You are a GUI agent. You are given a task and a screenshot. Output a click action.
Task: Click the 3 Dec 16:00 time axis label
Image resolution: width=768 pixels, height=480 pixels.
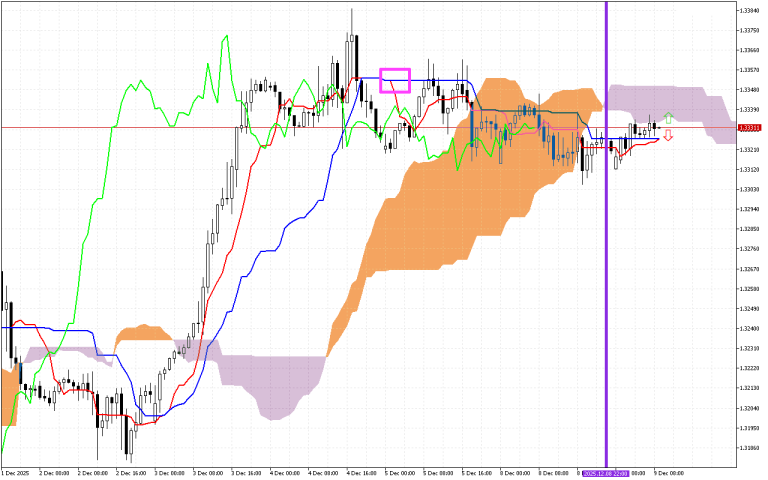pyautogui.click(x=246, y=473)
